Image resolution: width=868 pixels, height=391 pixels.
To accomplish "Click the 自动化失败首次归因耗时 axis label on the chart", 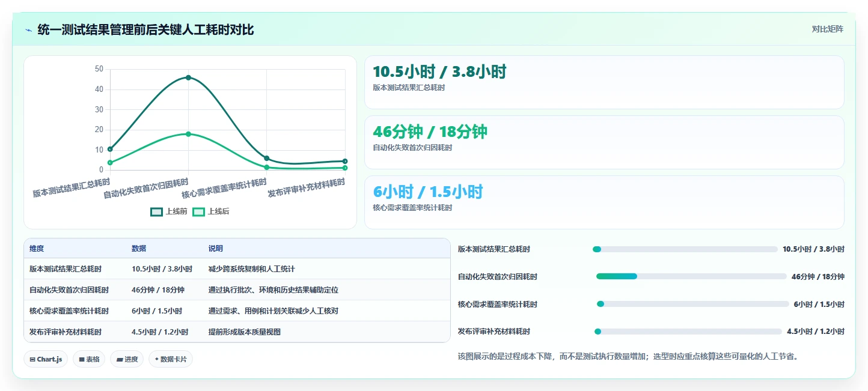I will 146,189.
